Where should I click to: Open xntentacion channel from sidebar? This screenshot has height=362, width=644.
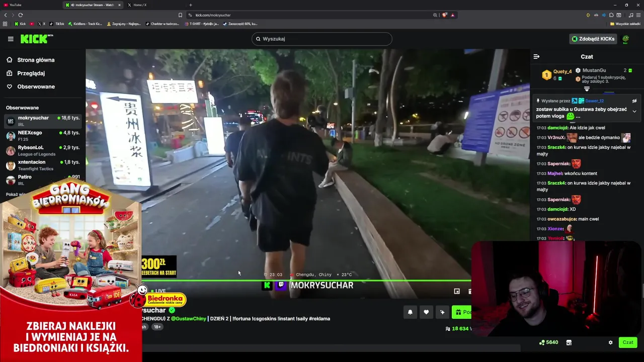point(43,165)
